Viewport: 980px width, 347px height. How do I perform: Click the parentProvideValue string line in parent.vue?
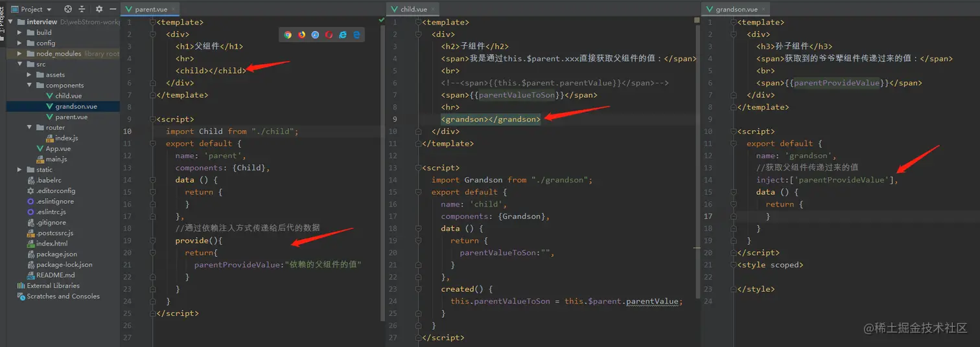point(277,265)
